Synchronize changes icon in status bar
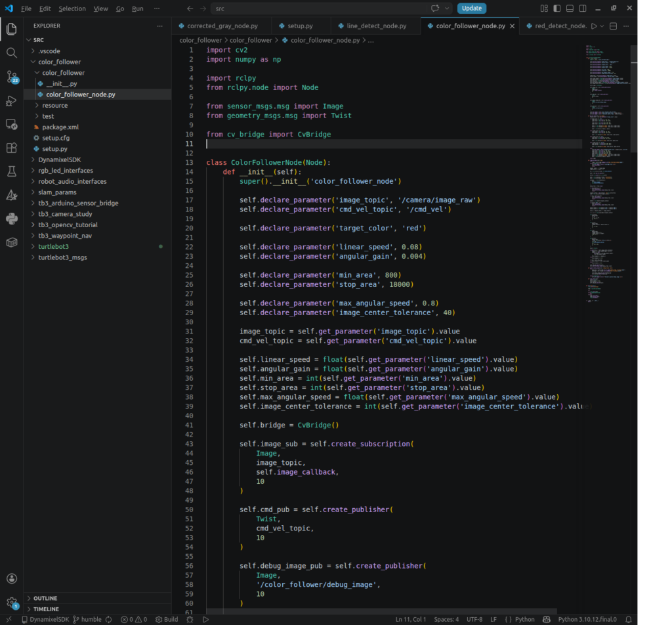This screenshot has height=625, width=672. pyautogui.click(x=109, y=620)
